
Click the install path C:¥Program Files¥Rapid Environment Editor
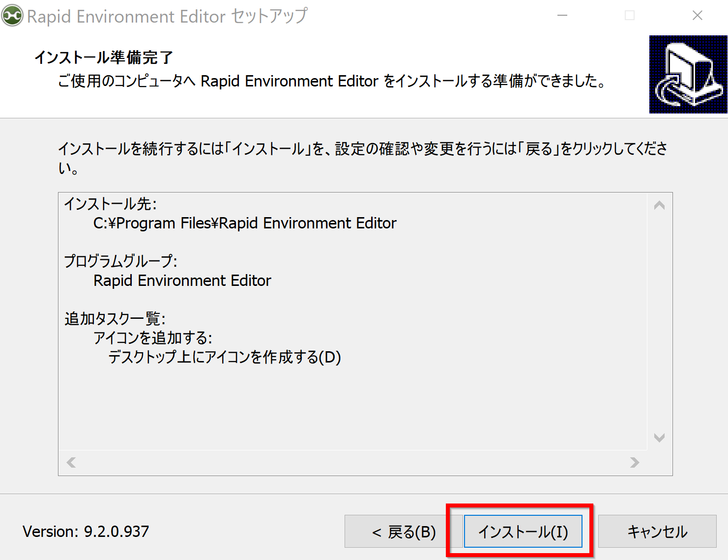tap(245, 224)
